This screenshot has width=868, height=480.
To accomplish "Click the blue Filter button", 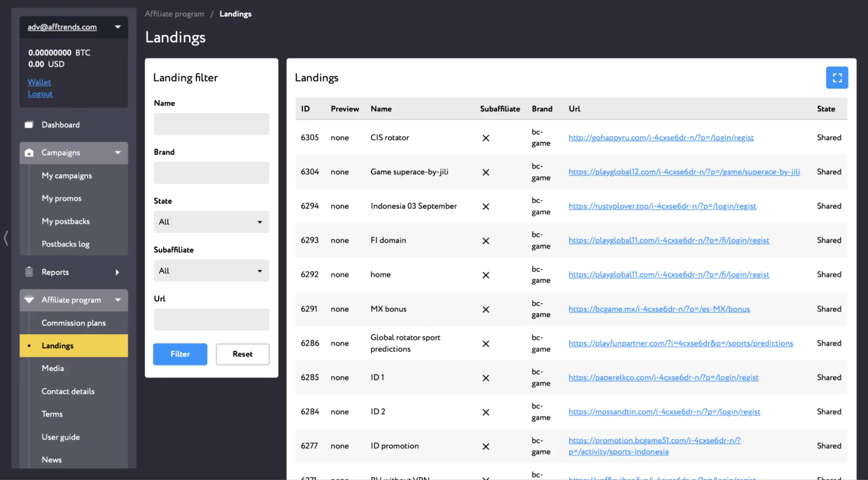I will (180, 354).
